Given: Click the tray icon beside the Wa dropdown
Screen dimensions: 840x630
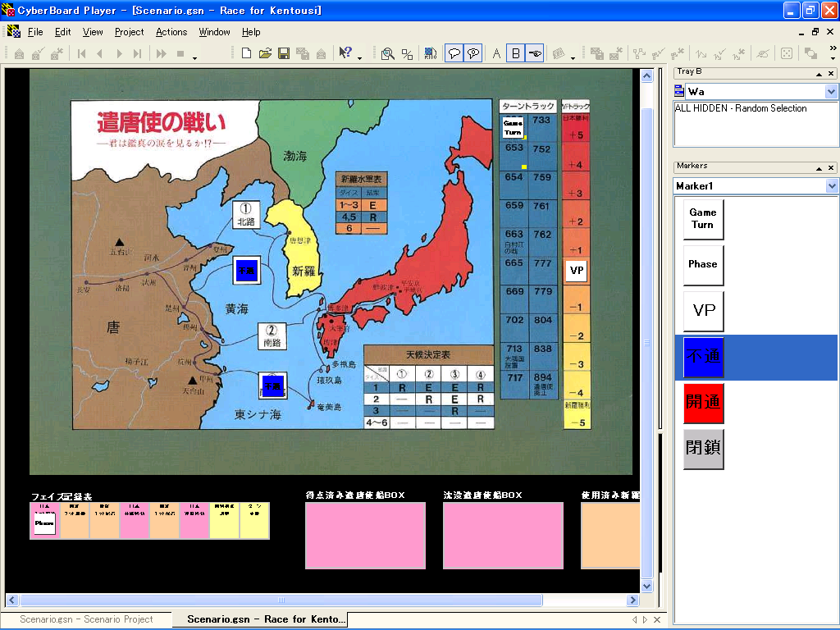Looking at the screenshot, I should click(679, 91).
